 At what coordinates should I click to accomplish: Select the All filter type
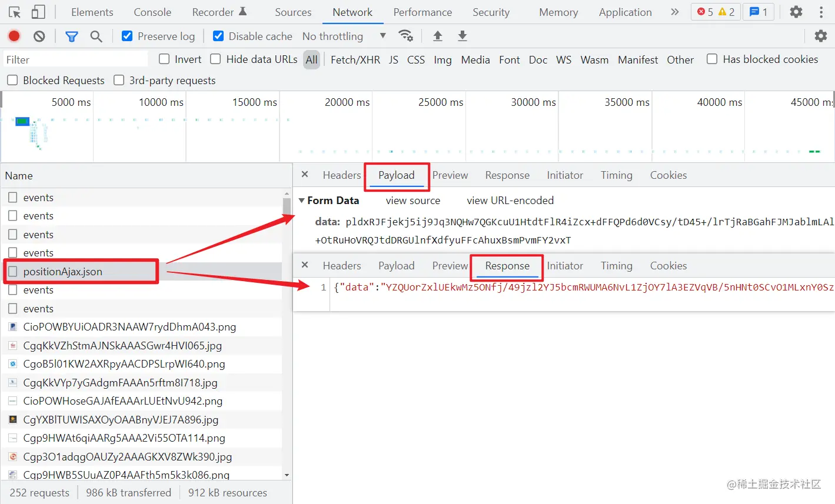pos(312,59)
